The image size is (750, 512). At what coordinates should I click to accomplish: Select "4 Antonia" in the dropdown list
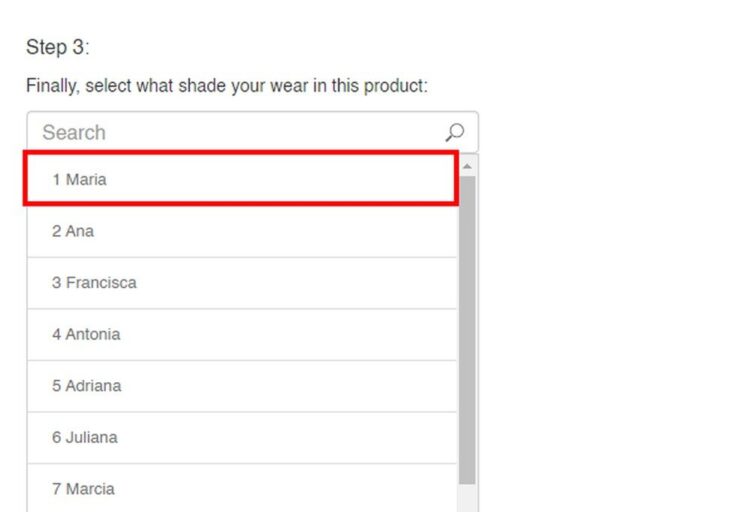point(240,334)
